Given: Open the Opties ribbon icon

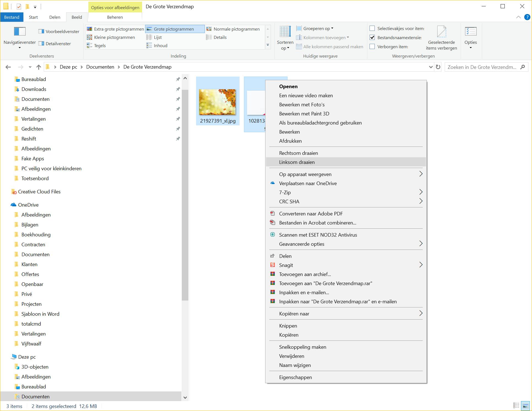Looking at the screenshot, I should (x=470, y=32).
